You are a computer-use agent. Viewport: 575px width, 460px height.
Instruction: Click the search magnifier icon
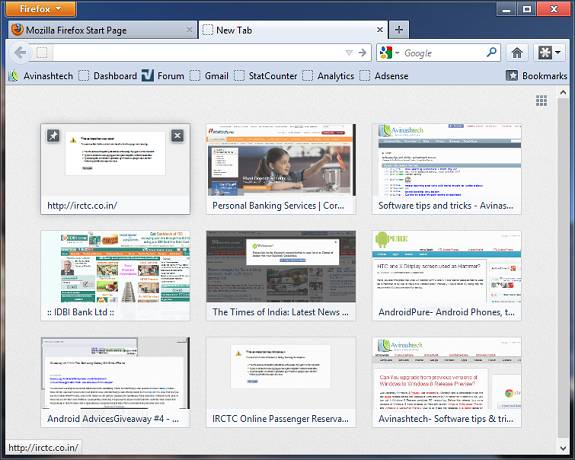[x=491, y=52]
